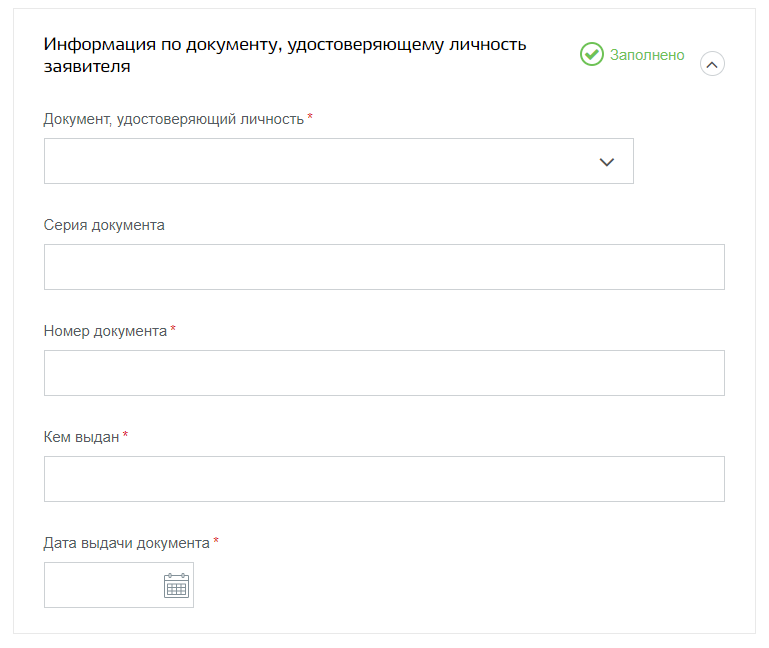Click the down arrow in document type dropdown

coord(607,162)
